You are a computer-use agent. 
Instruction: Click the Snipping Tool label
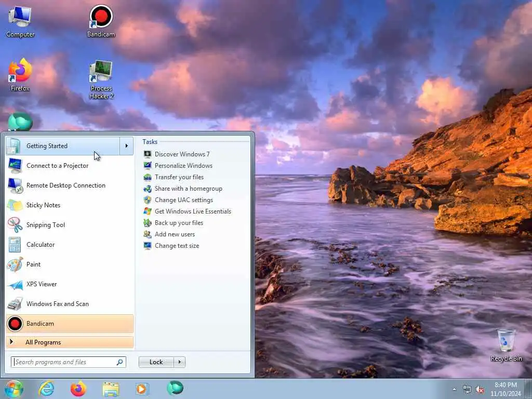(x=46, y=225)
